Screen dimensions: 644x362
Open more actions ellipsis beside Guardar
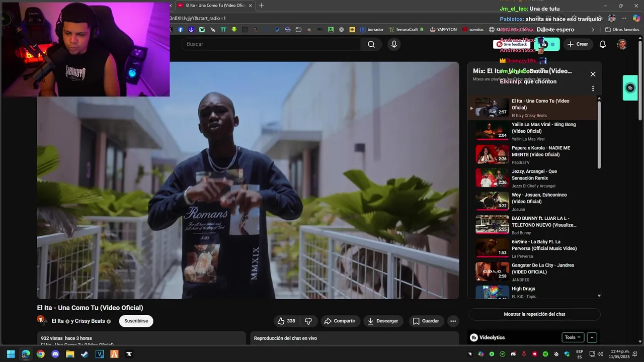coord(453,321)
